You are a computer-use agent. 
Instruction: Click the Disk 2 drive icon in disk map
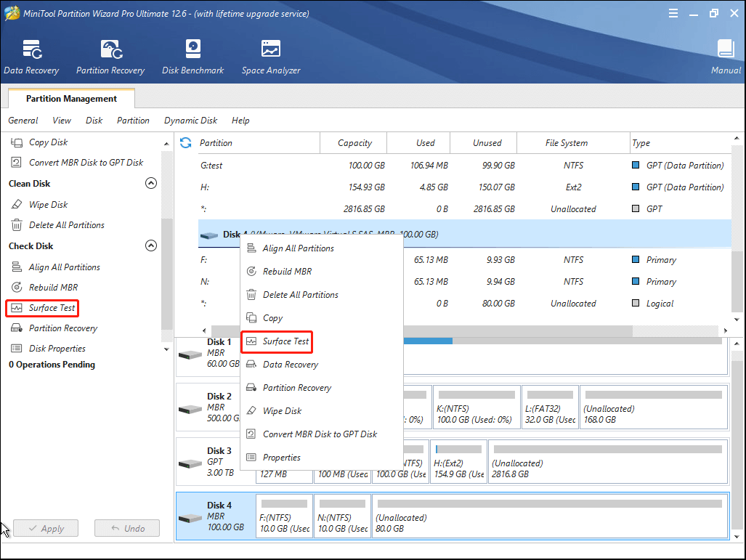[x=190, y=409]
